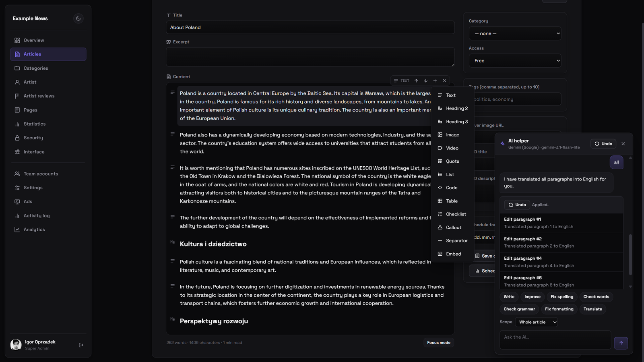The width and height of the screenshot is (644, 362).
Task: Open Scope dropdown Whole article
Action: click(x=536, y=322)
